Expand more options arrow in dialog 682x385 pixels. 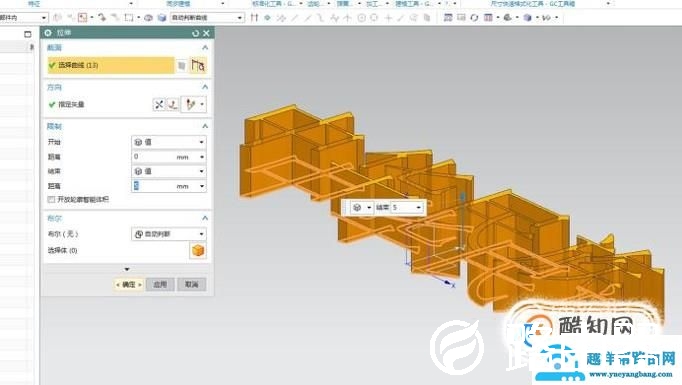pos(127,269)
